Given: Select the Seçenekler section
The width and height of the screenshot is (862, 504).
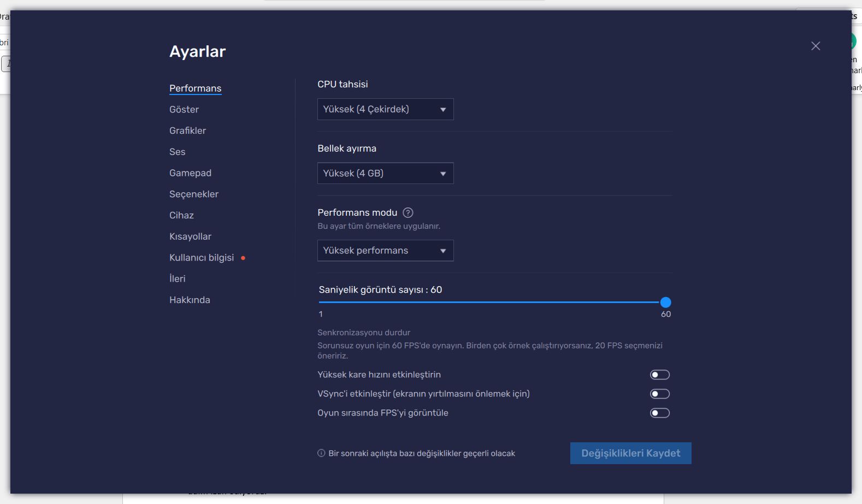Looking at the screenshot, I should [194, 194].
